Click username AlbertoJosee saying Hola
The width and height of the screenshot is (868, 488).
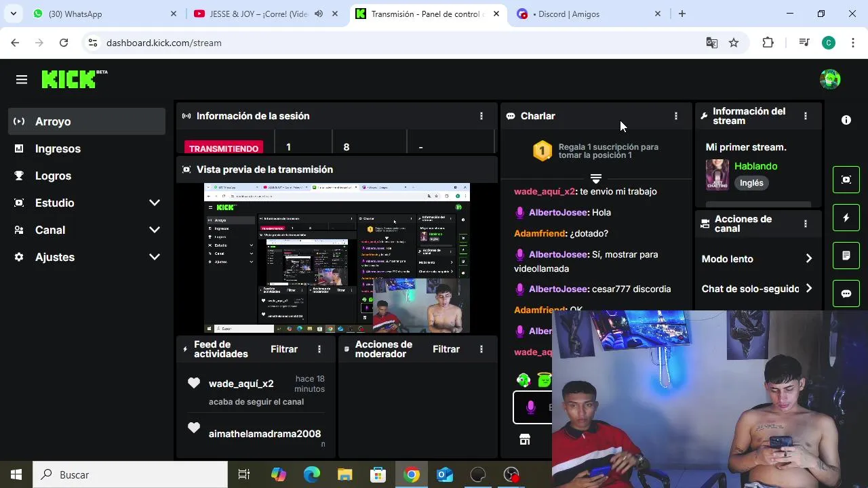pos(558,212)
